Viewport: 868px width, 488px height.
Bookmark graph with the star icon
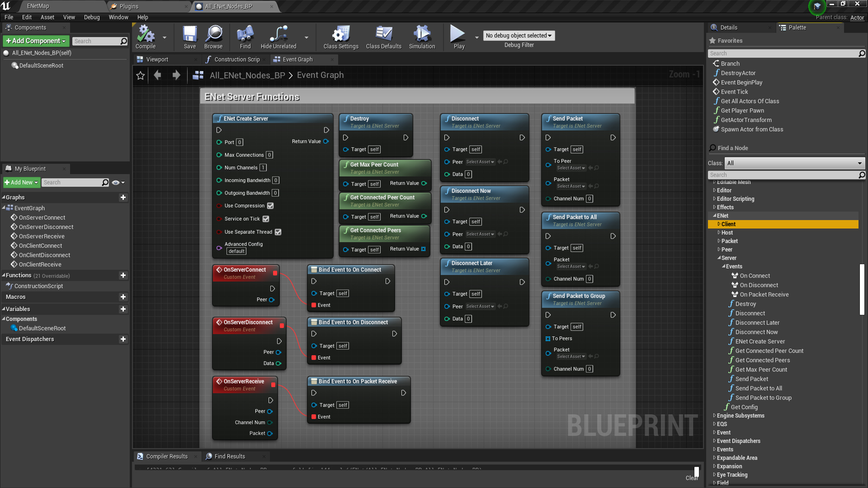[x=141, y=75]
